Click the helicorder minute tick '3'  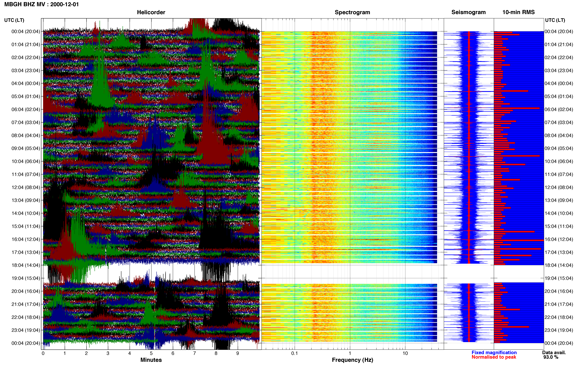pos(108,353)
